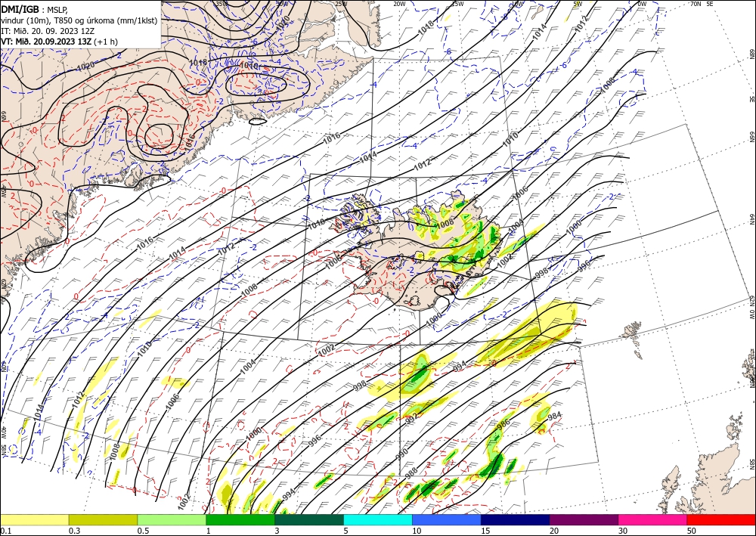The height and width of the screenshot is (536, 756).
Task: Select the green 1–3 mm legend swatch
Action: click(x=240, y=519)
